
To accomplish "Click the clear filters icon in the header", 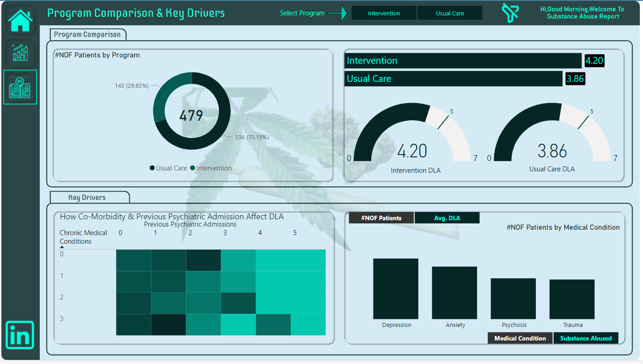I will point(511,13).
